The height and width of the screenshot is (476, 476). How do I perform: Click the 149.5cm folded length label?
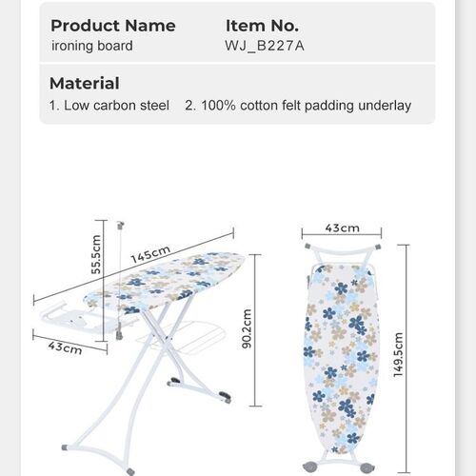click(398, 355)
